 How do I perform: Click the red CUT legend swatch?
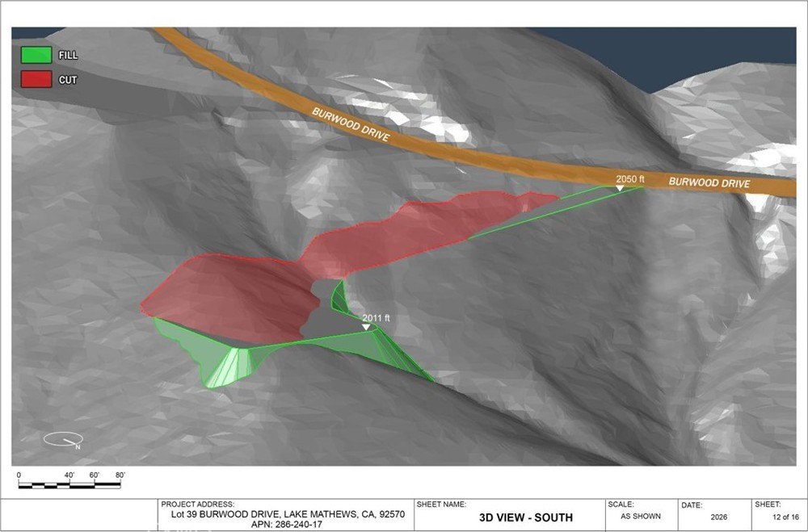(x=36, y=79)
